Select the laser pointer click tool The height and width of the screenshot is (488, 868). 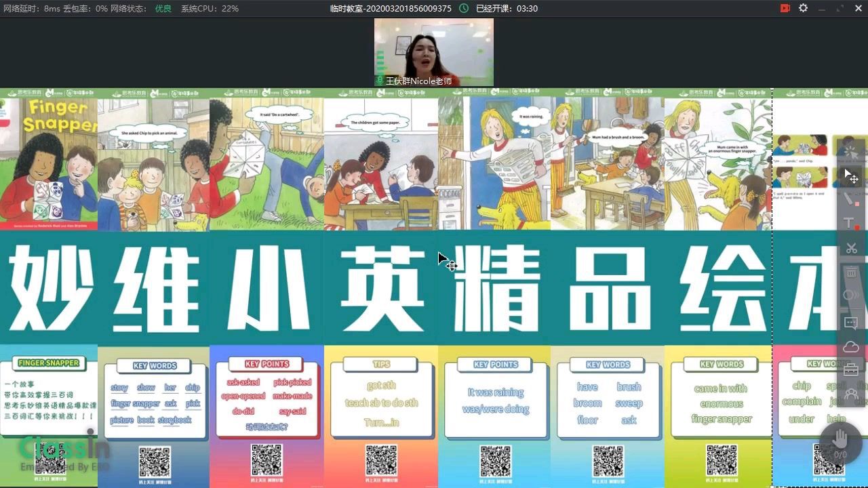tap(851, 151)
